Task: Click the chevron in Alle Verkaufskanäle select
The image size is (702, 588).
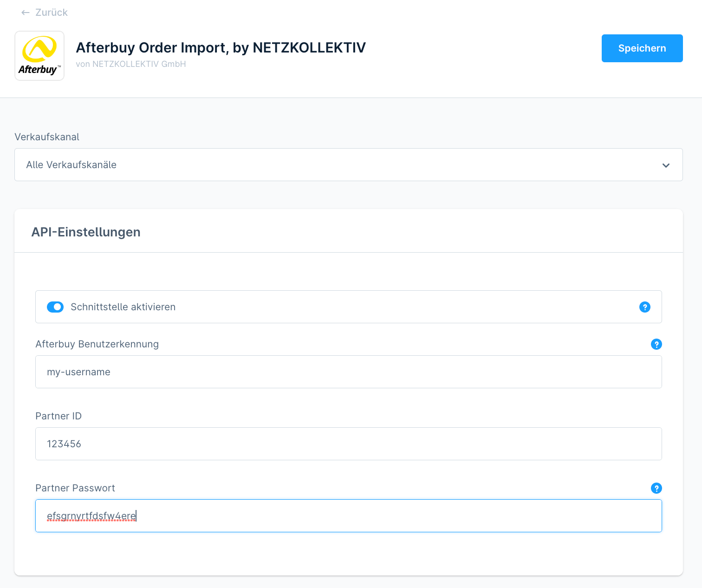Action: coord(666,165)
